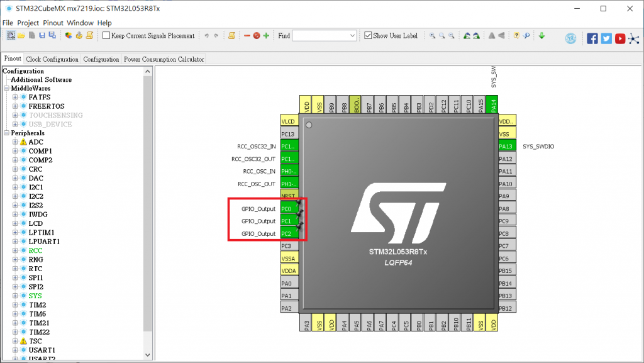Expand the USART1 peripheral node
Viewport: 644px width, 363px height.
15,350
